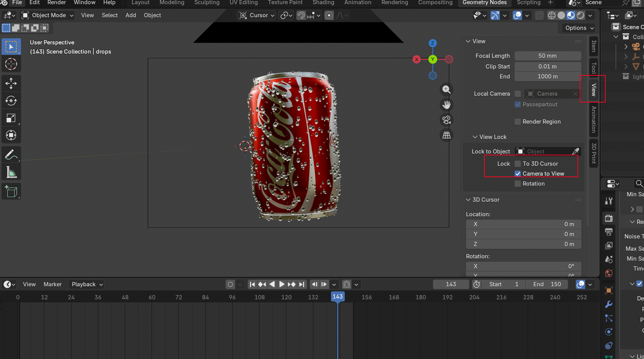Open the sidebar Item tab
The width and height of the screenshot is (644, 359).
[593, 46]
